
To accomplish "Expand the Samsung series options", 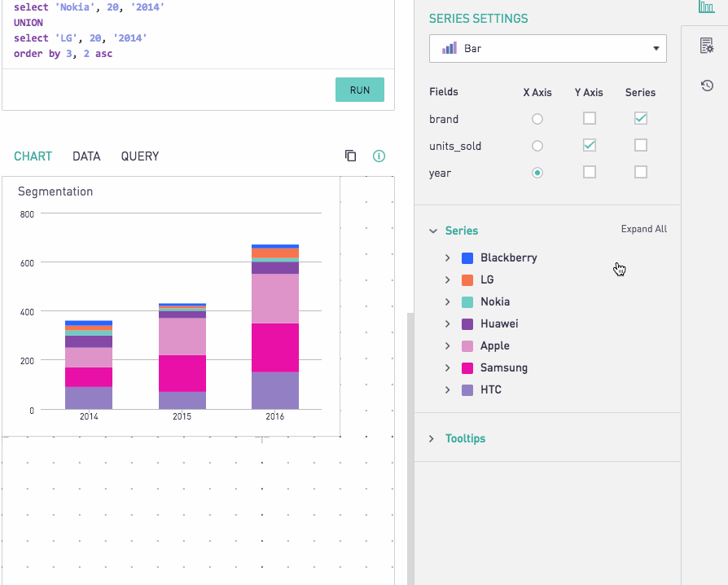I will [x=448, y=368].
